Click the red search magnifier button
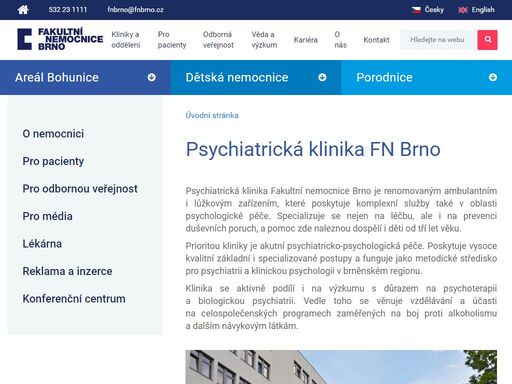512x384 pixels. click(487, 40)
